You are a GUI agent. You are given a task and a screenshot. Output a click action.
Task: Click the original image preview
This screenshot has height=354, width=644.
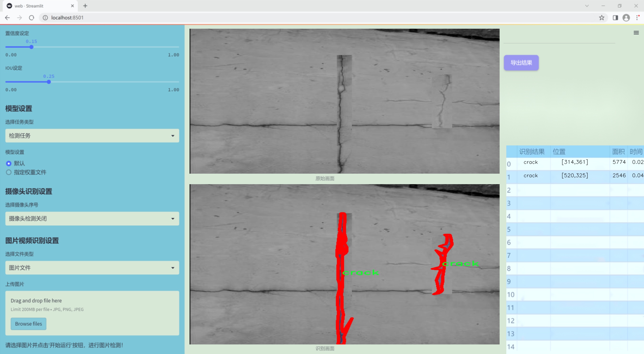(x=344, y=101)
